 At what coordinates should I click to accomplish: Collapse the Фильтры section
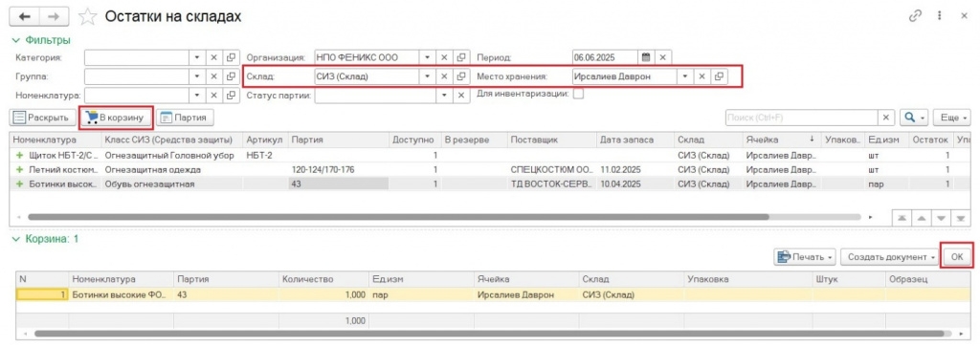tap(42, 40)
